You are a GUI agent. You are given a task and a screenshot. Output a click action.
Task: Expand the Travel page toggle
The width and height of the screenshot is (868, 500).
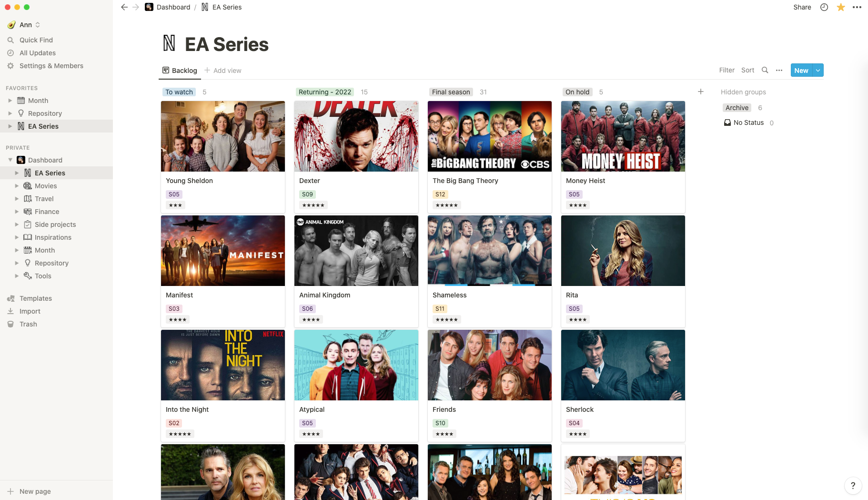(17, 199)
